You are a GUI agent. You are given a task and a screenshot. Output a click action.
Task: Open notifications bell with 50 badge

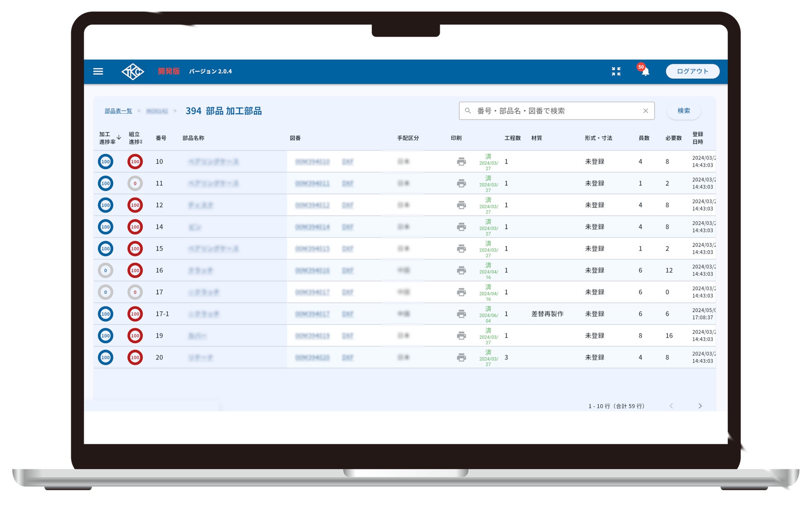(645, 72)
